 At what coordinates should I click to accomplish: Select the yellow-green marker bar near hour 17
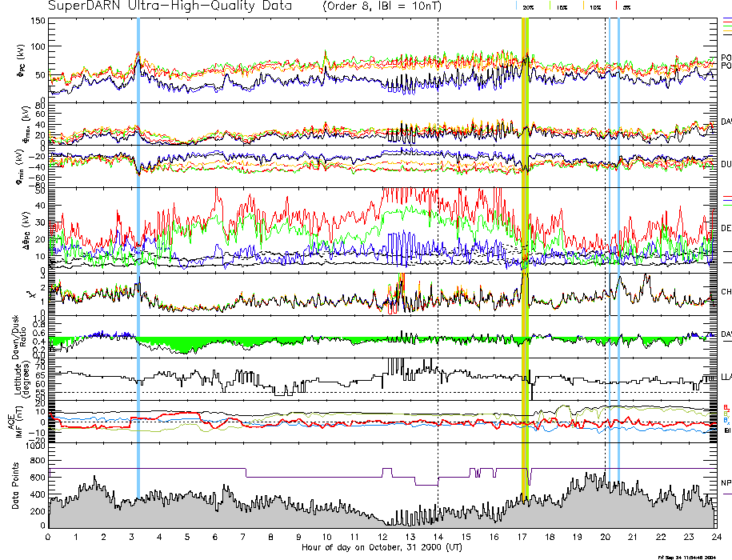525,258
